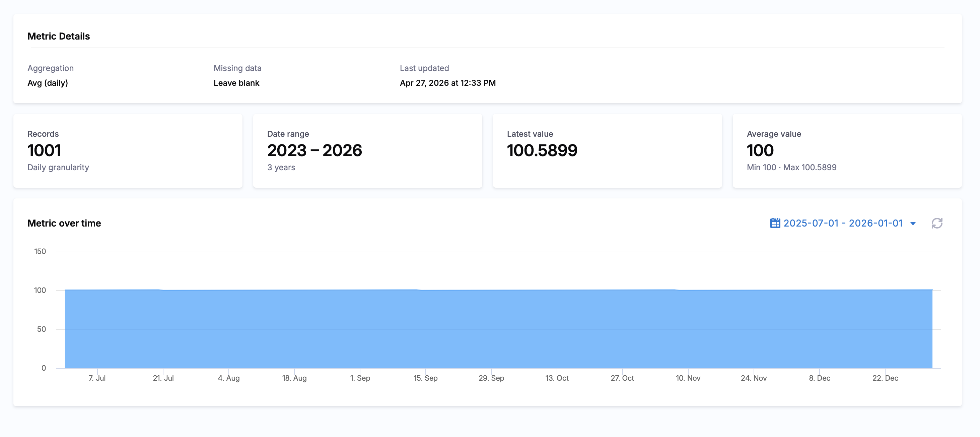This screenshot has height=437, width=980.
Task: Click the Metric over time title
Action: tap(64, 223)
